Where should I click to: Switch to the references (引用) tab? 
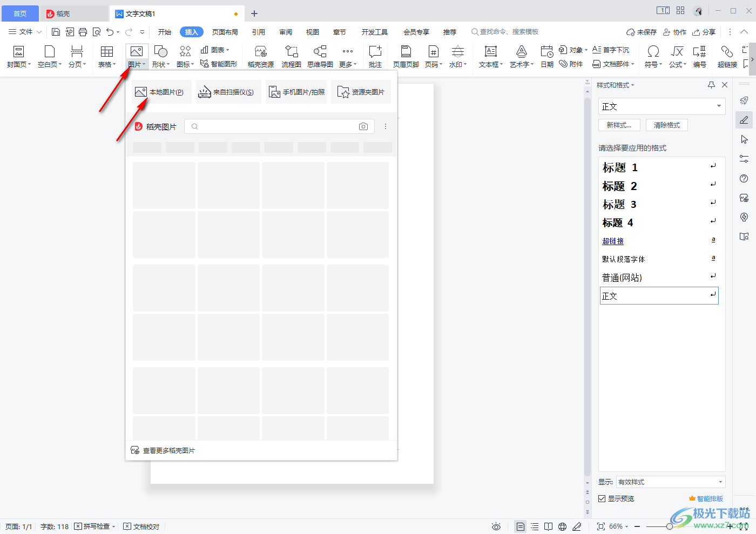259,32
